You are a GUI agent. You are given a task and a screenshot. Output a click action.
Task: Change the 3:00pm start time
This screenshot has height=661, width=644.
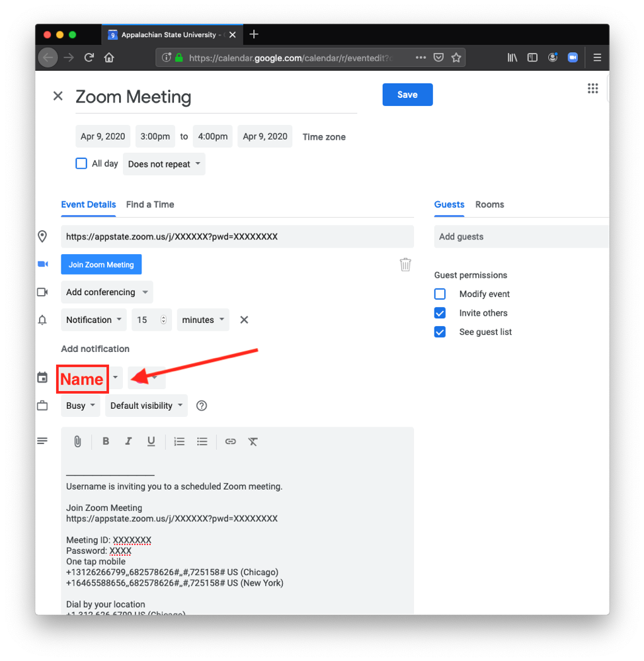coord(155,136)
